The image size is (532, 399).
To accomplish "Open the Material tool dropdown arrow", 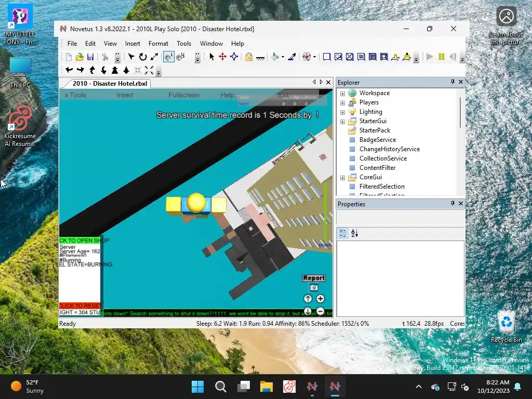I will [x=314, y=57].
